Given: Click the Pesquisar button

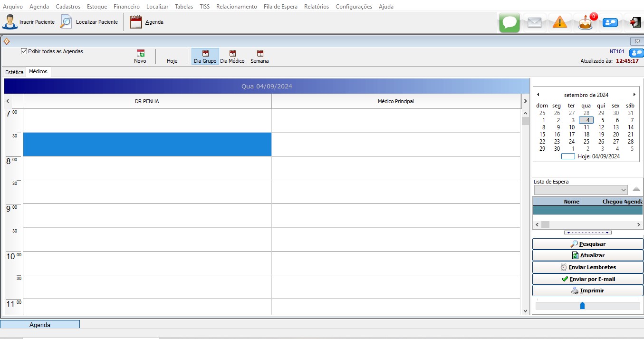Looking at the screenshot, I should [587, 244].
